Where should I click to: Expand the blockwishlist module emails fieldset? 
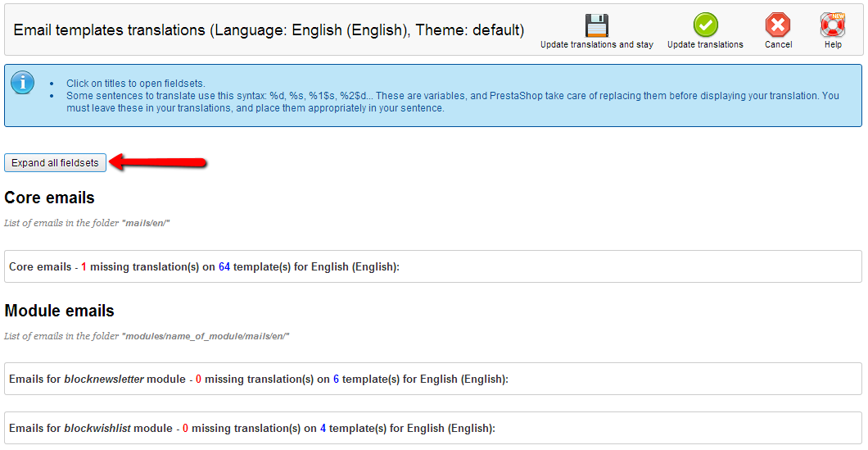tap(251, 429)
